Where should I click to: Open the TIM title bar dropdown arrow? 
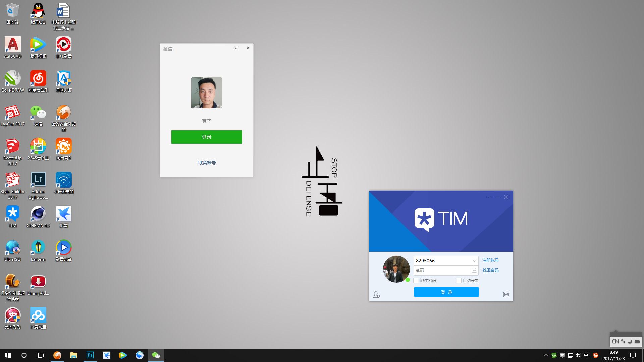click(489, 197)
